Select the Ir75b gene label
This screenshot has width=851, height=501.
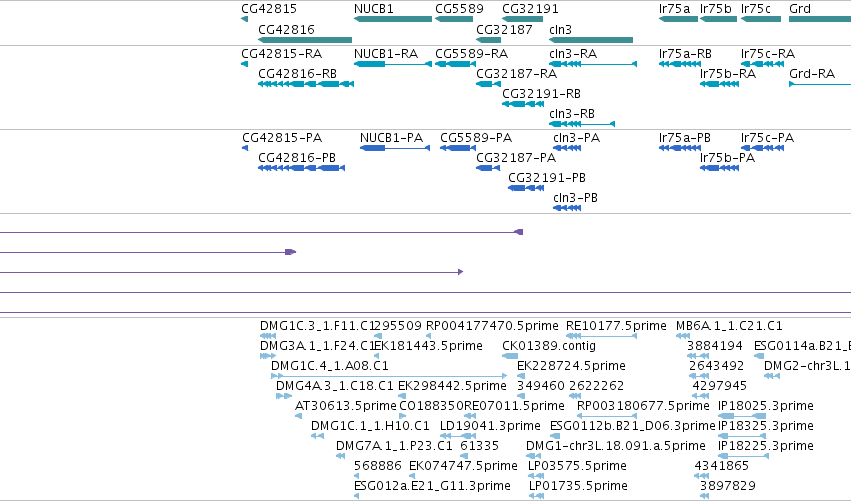(716, 9)
